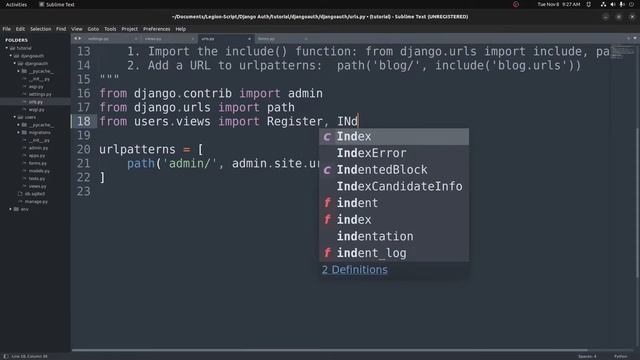Click Activities in the top bar
The width and height of the screenshot is (640, 360).
[16, 4]
